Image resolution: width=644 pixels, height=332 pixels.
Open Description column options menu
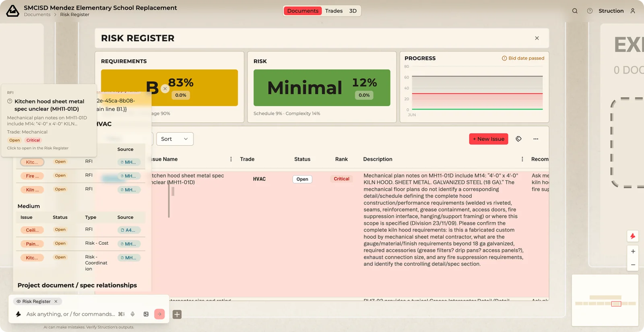(522, 159)
